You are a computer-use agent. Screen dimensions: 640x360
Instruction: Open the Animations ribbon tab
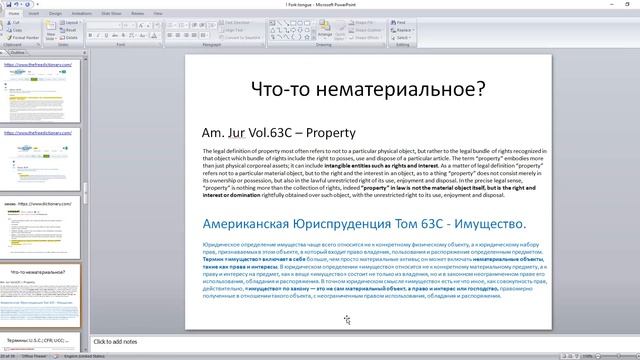(82, 13)
